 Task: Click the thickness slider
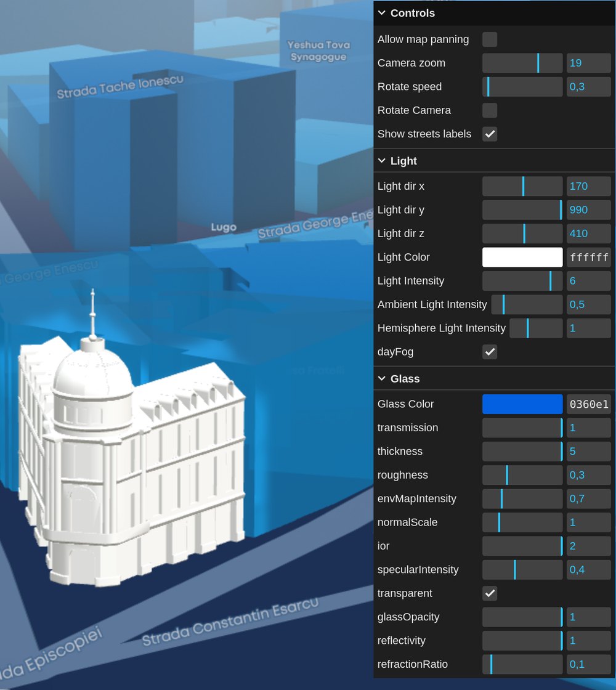522,452
